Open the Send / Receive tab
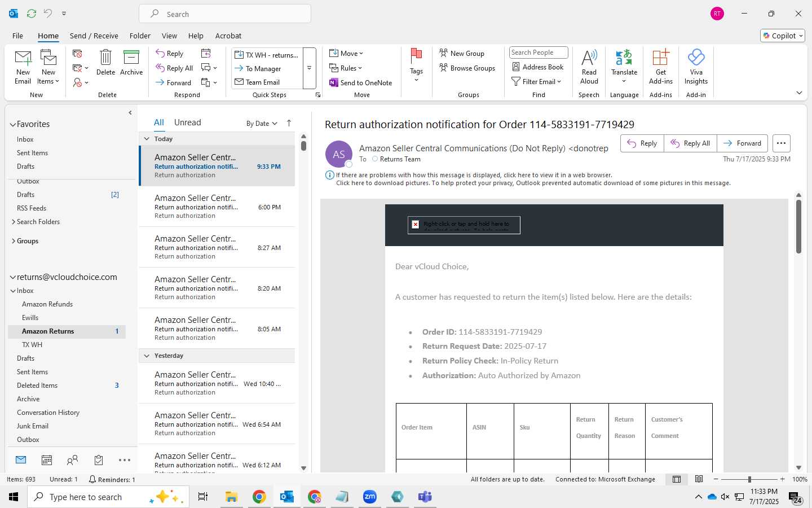The height and width of the screenshot is (508, 812). (x=94, y=36)
